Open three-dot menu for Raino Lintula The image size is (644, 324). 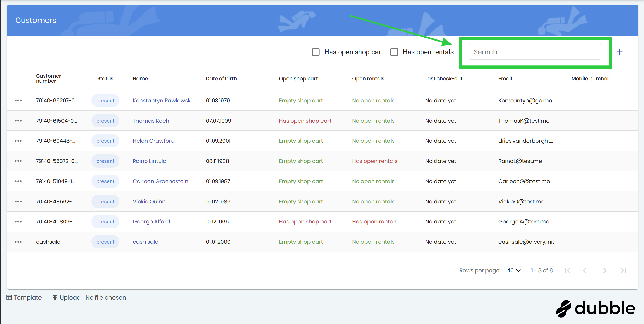point(18,161)
